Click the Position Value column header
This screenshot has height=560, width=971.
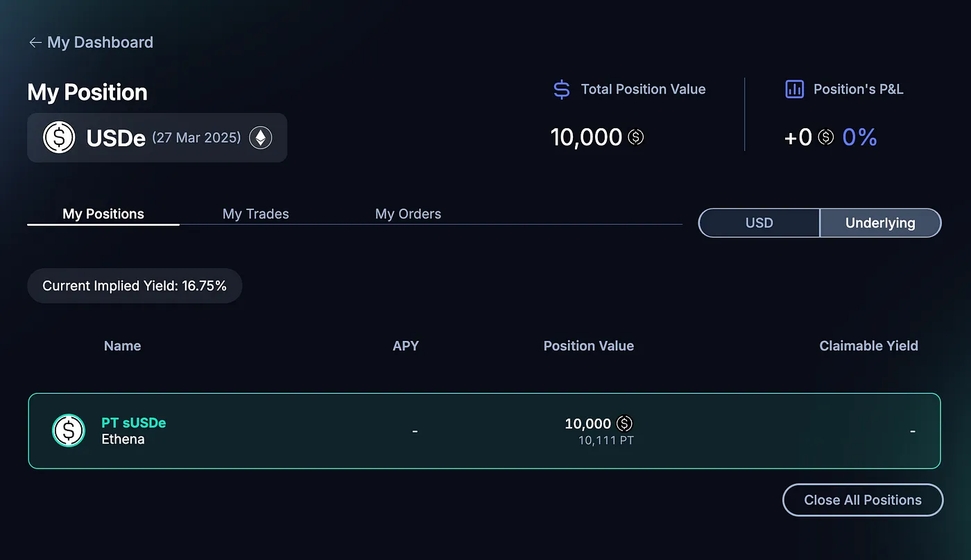[588, 346]
